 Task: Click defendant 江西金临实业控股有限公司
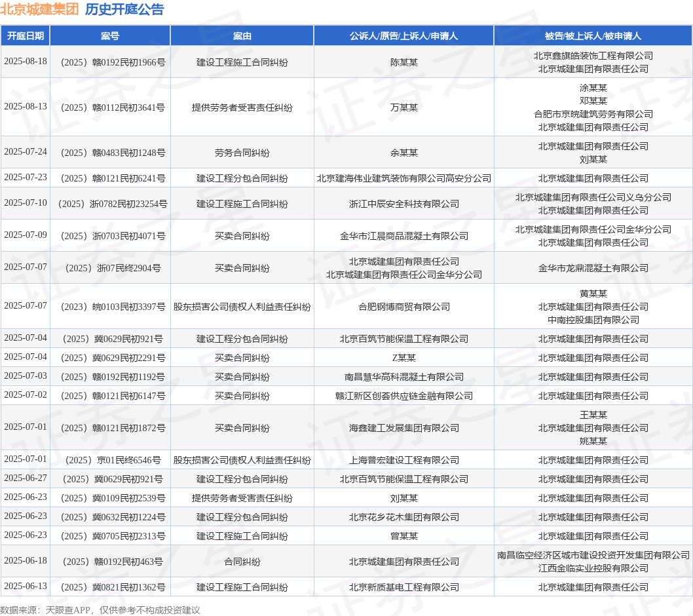click(x=593, y=568)
